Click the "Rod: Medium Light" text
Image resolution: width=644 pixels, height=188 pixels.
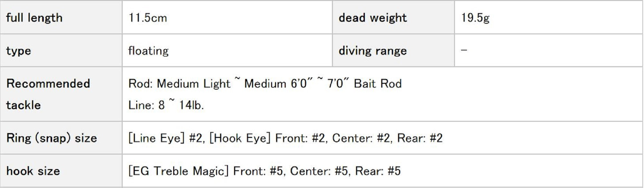[179, 84]
